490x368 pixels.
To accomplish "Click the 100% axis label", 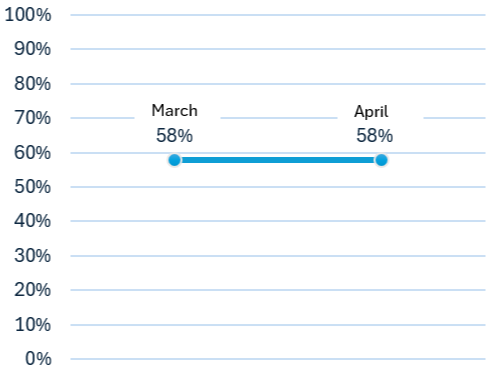I will (x=28, y=15).
